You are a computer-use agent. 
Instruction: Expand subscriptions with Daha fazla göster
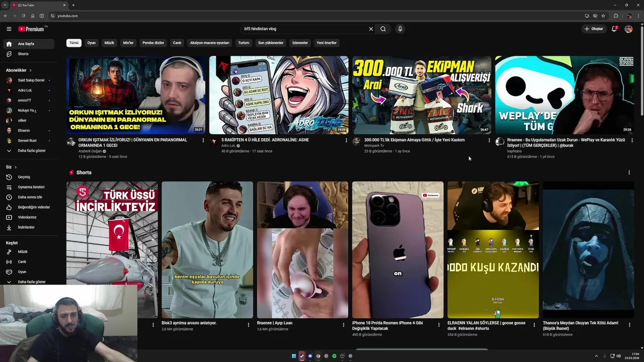click(x=29, y=150)
